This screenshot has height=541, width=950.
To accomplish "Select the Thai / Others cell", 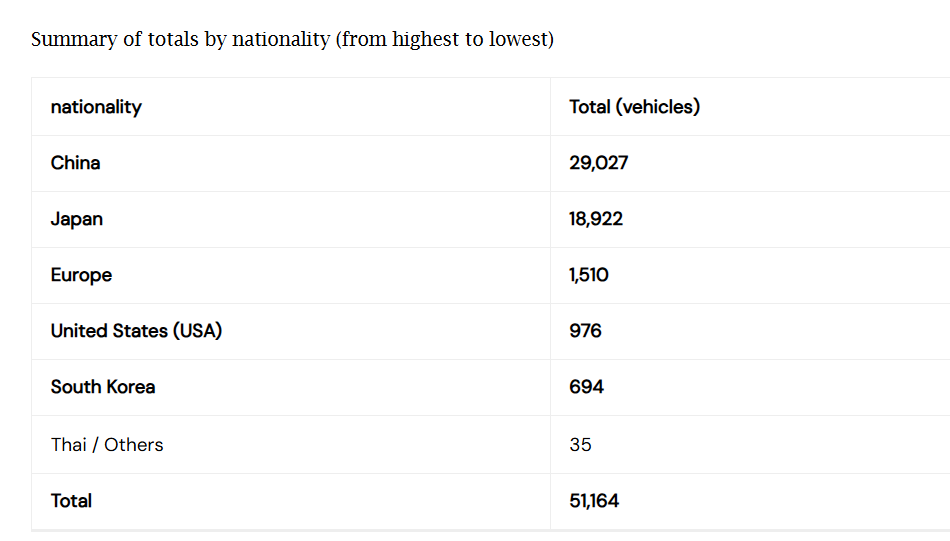I will point(107,445).
